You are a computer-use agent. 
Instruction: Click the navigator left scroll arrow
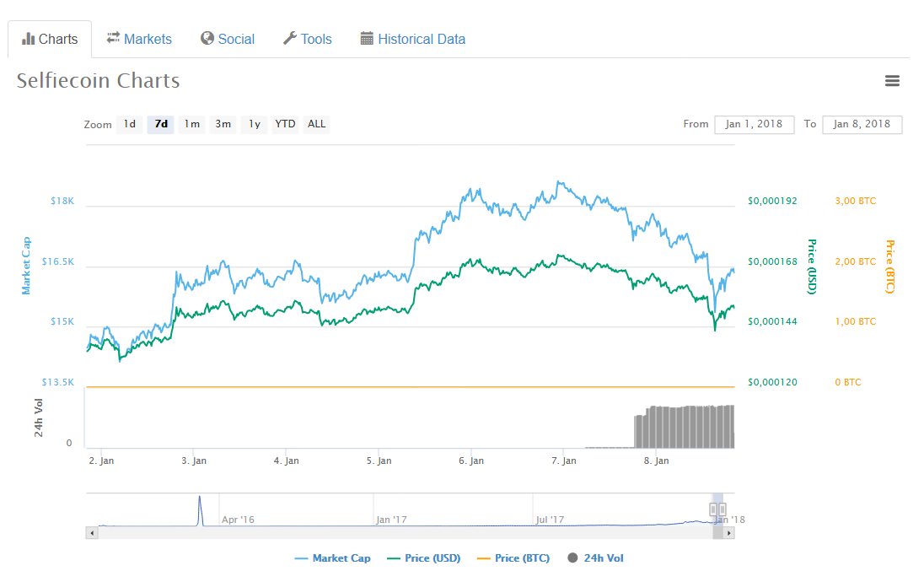[x=91, y=533]
